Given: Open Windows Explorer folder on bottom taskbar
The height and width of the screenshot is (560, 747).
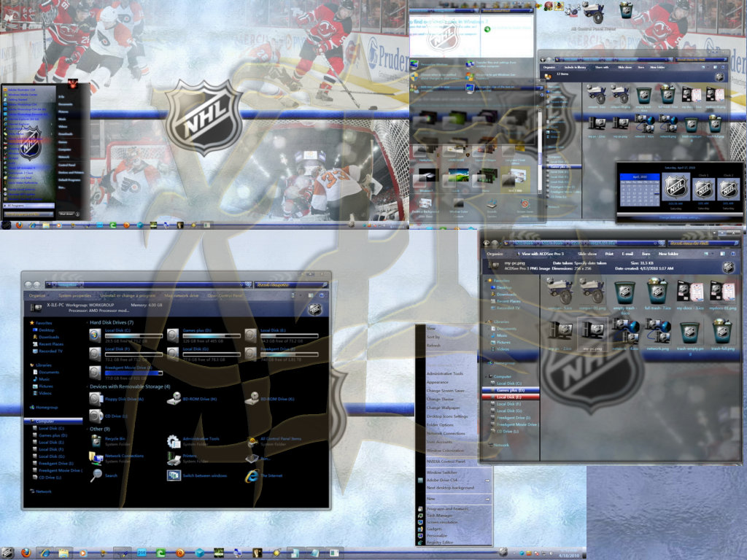Looking at the screenshot, I should point(63,553).
